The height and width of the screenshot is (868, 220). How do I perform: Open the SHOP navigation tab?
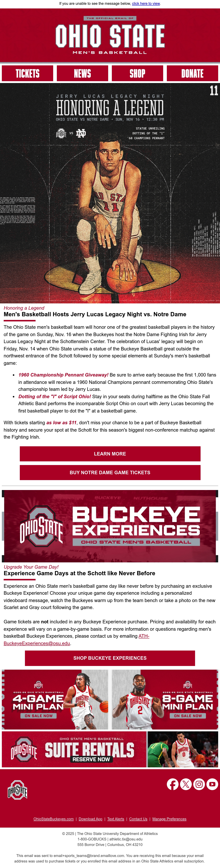click(137, 73)
